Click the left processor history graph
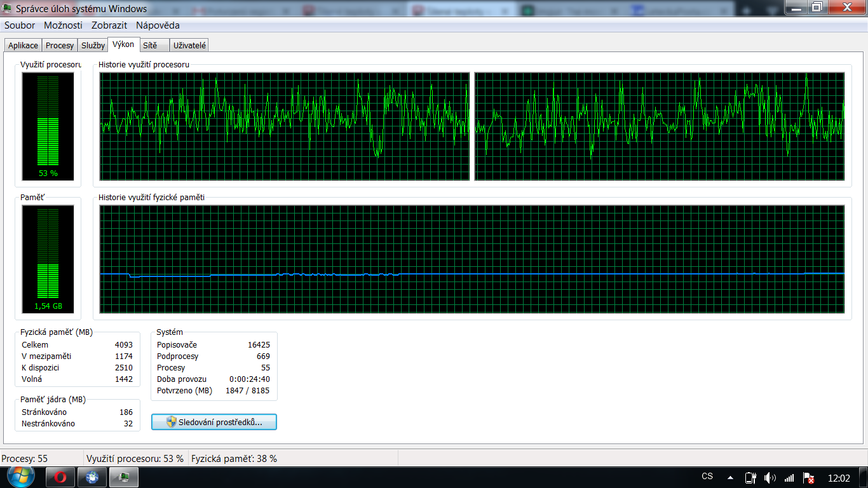Viewport: 868px width, 488px height. pos(285,126)
